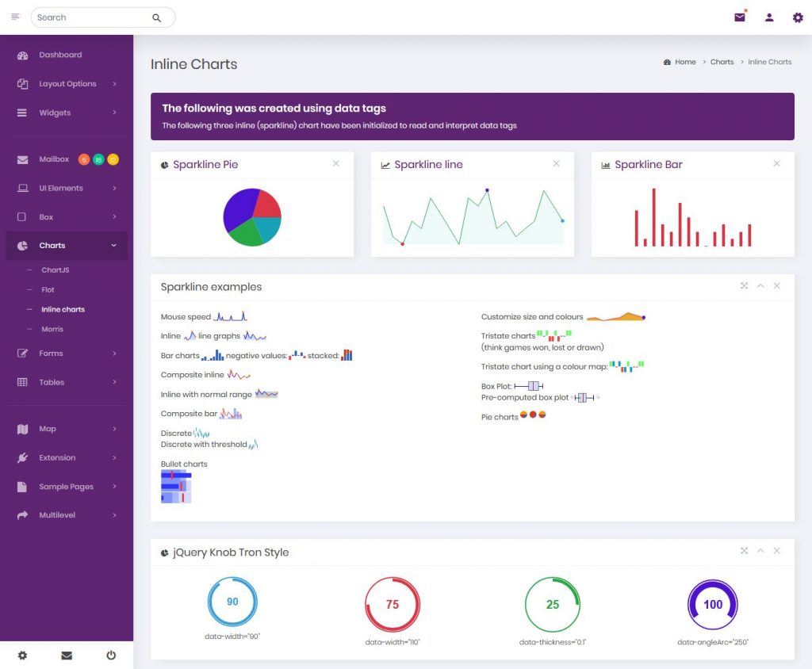Open settings gear in top right
The image size is (812, 669).
tap(798, 17)
